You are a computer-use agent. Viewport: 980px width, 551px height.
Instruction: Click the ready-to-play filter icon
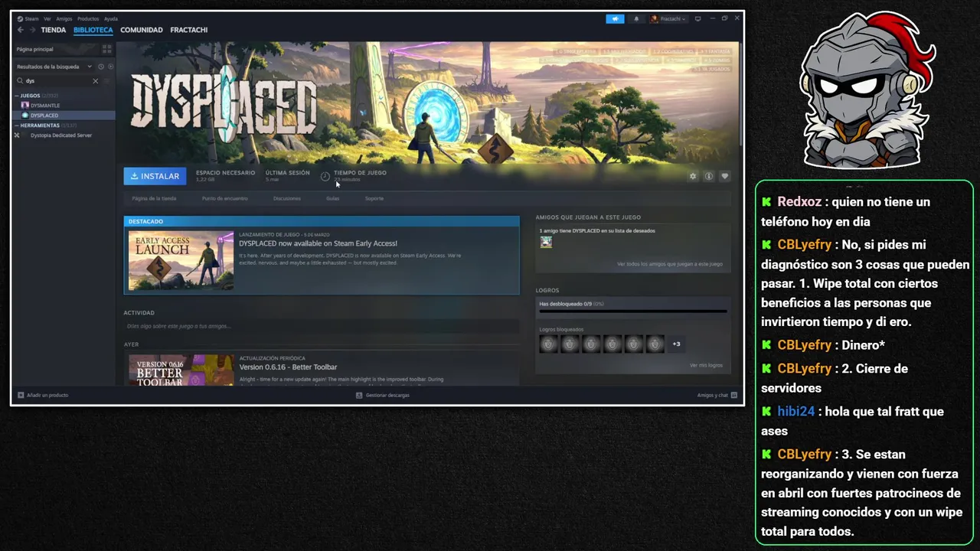(110, 67)
